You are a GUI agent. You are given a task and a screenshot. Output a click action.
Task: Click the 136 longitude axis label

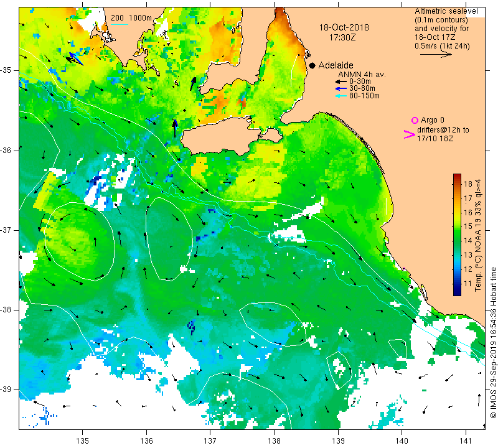coord(146,441)
